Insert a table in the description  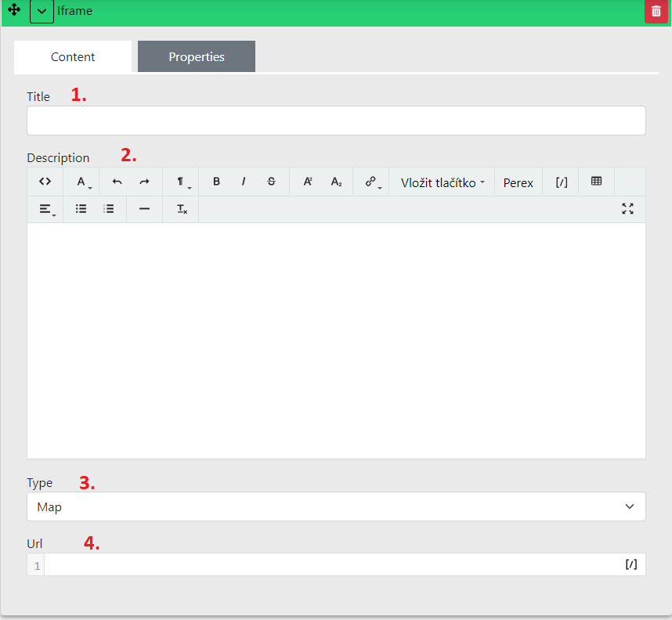597,182
